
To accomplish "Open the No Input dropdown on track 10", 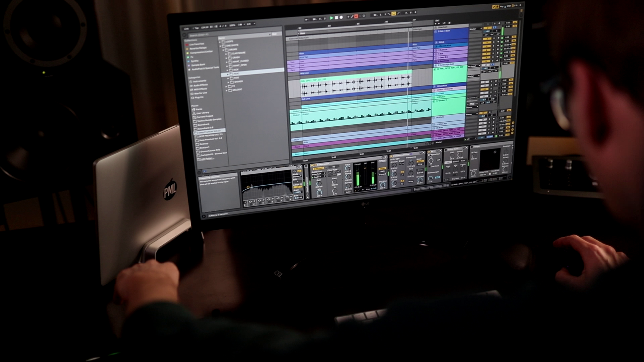I will [474, 66].
